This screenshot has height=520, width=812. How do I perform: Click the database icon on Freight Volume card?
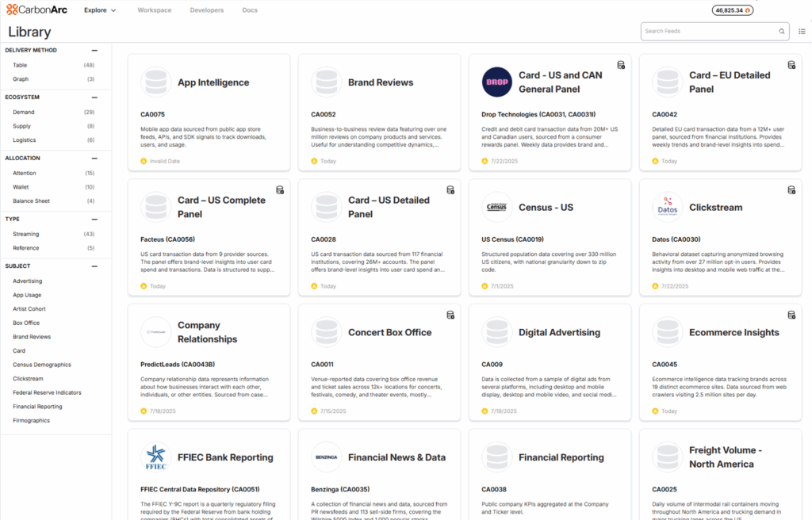click(x=667, y=457)
